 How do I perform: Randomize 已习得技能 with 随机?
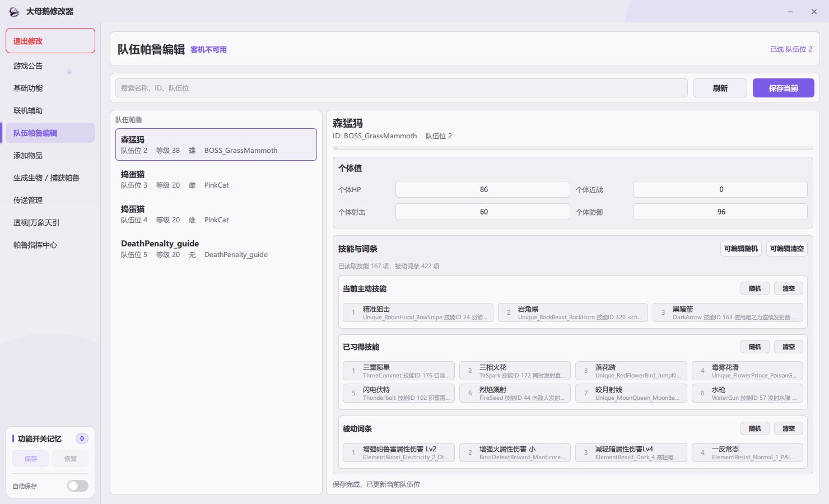tap(755, 347)
